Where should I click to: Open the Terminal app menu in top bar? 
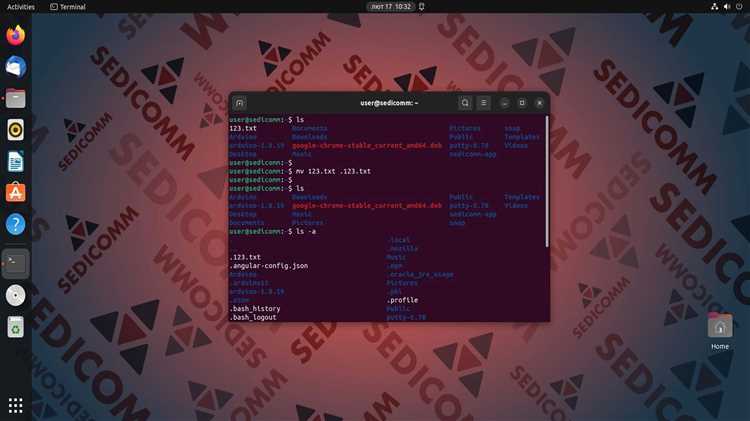[x=68, y=7]
